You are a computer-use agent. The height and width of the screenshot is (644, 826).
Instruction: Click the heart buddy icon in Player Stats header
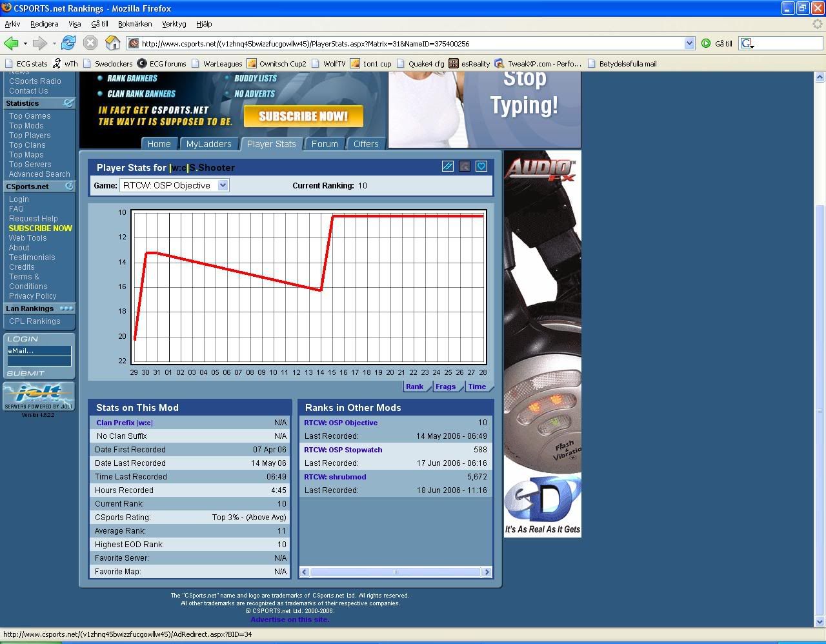tap(481, 166)
